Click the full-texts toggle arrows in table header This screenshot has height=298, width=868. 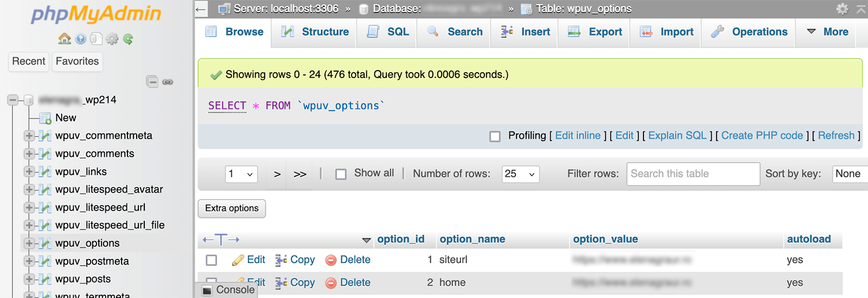[x=221, y=239]
